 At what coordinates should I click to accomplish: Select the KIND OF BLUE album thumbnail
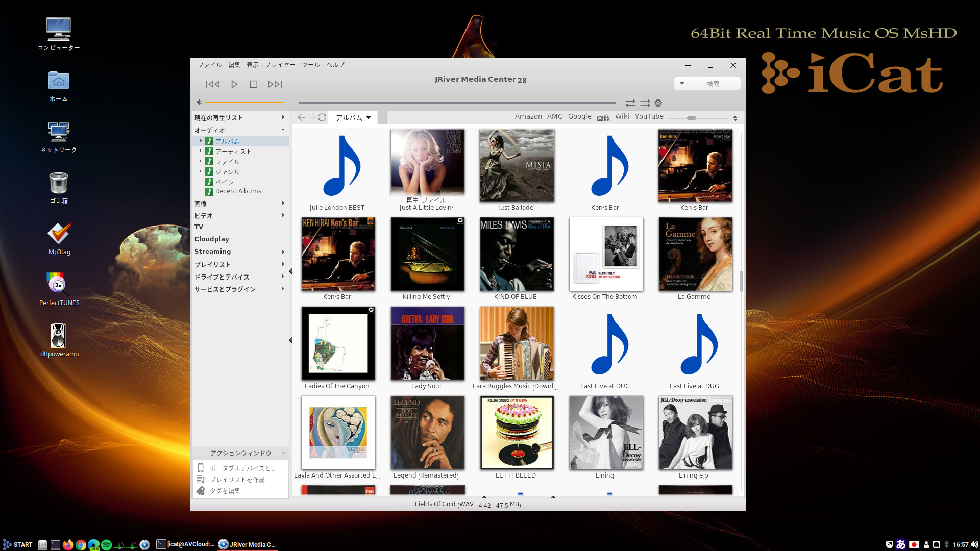coord(517,254)
